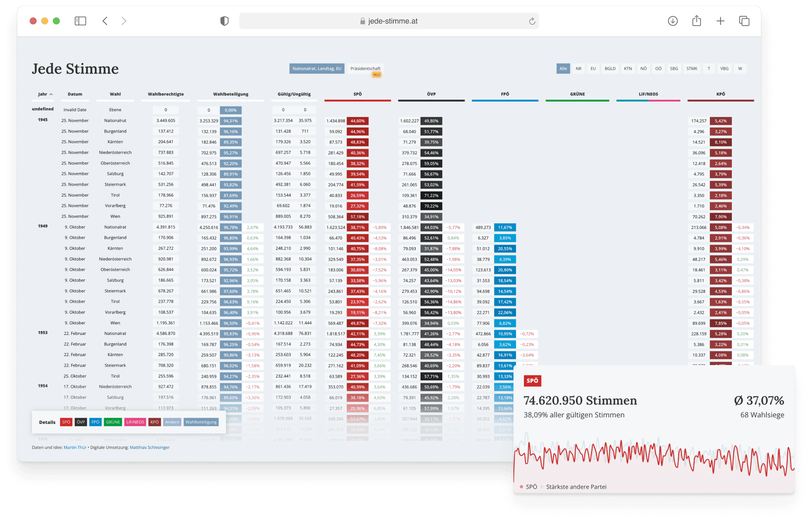Viewport: 812px width, 522px height.
Task: Toggle SPÖ details filter chip
Action: coord(66,422)
